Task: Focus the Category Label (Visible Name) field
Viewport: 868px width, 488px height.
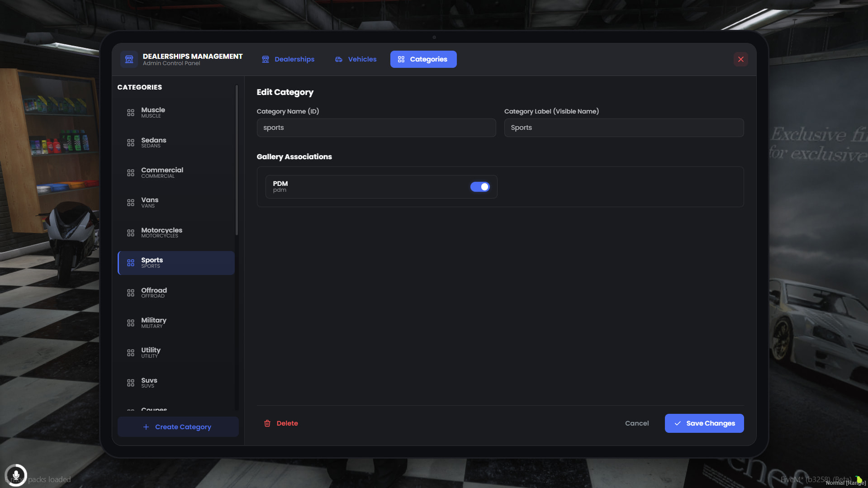Action: point(624,128)
